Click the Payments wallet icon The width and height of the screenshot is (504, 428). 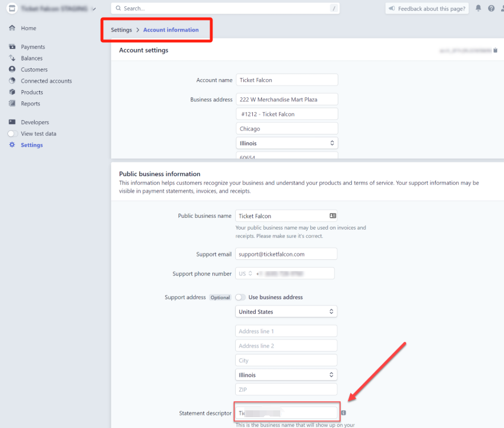point(12,47)
